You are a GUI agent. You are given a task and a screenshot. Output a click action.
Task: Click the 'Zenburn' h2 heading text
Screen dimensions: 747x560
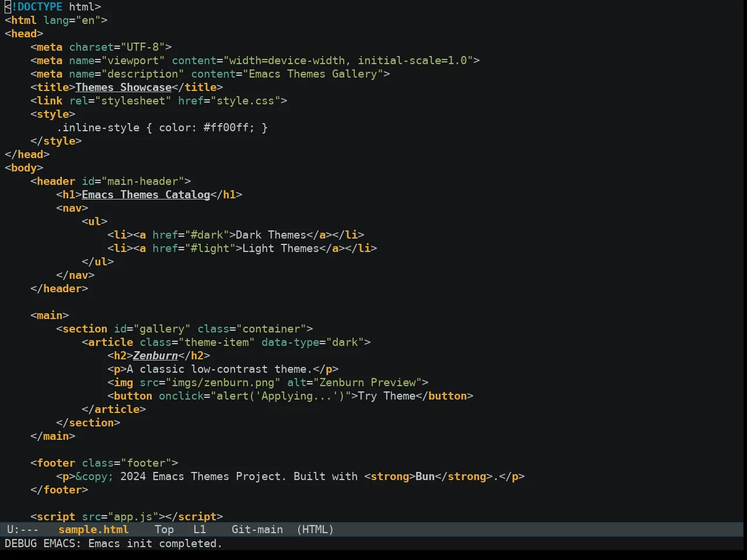155,356
